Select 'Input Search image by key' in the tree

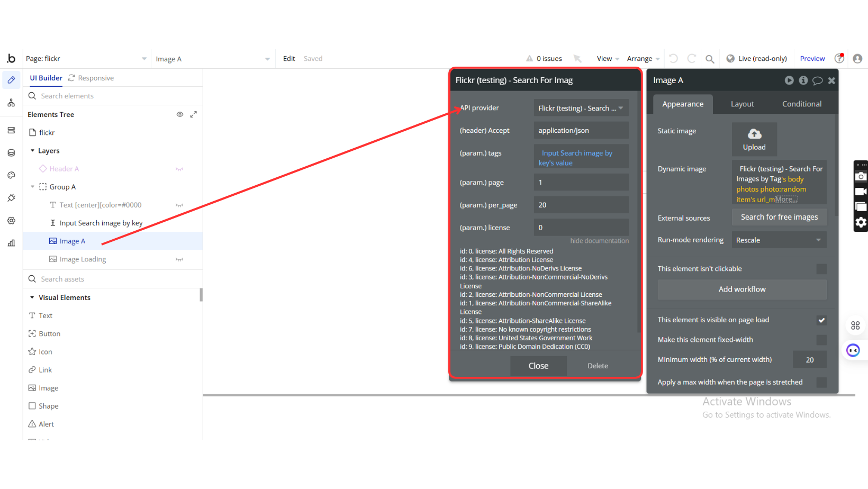101,223
